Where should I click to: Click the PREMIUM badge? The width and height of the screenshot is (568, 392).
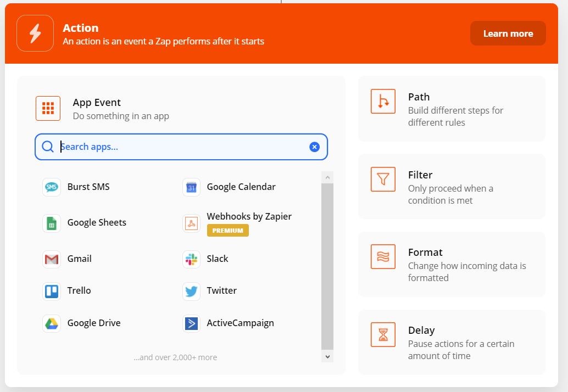[228, 231]
